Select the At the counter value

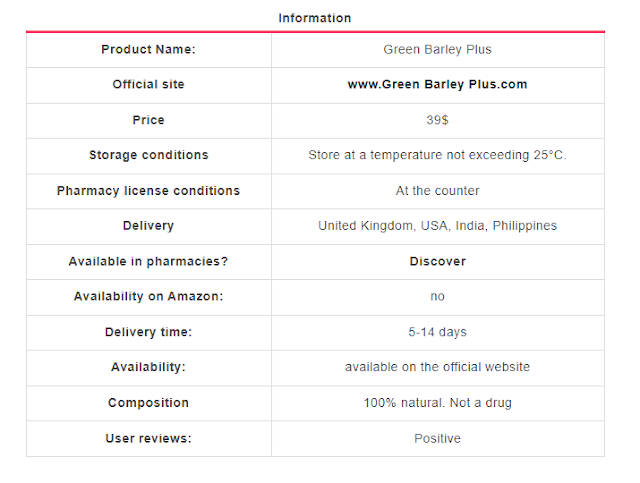pos(437,191)
